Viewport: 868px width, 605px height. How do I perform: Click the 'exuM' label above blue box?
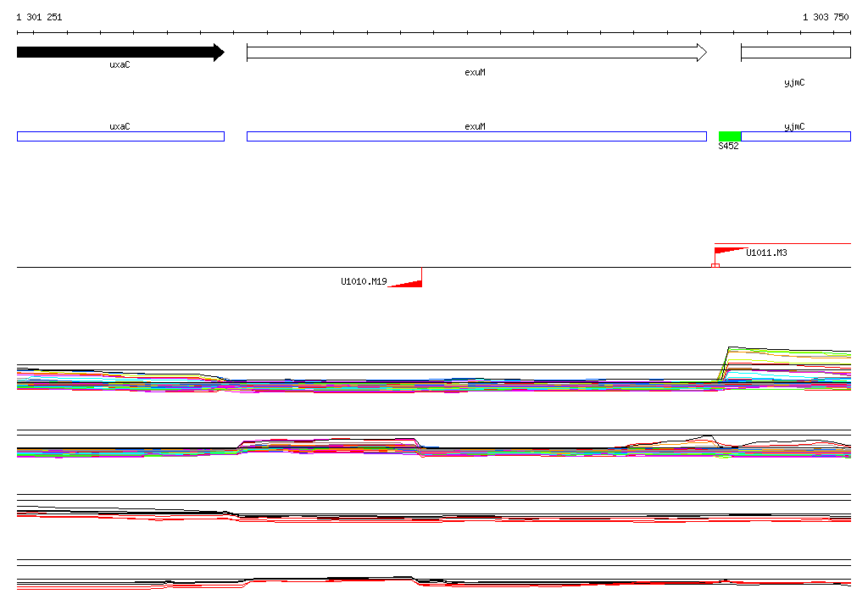(x=475, y=126)
